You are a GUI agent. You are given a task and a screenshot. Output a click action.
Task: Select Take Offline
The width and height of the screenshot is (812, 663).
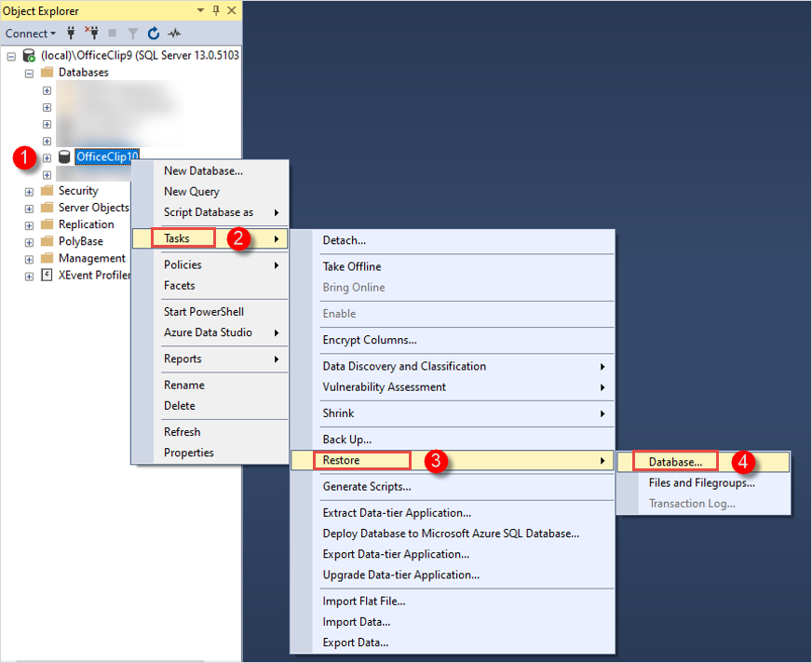(x=452, y=266)
